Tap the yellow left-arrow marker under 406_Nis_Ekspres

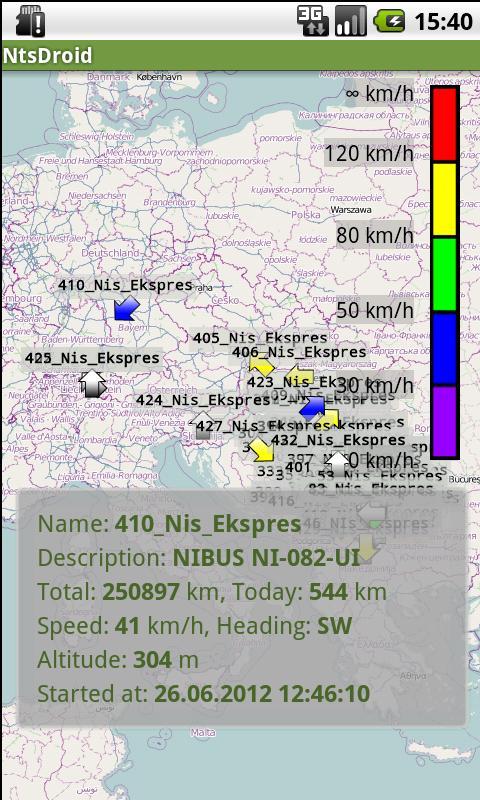(299, 376)
